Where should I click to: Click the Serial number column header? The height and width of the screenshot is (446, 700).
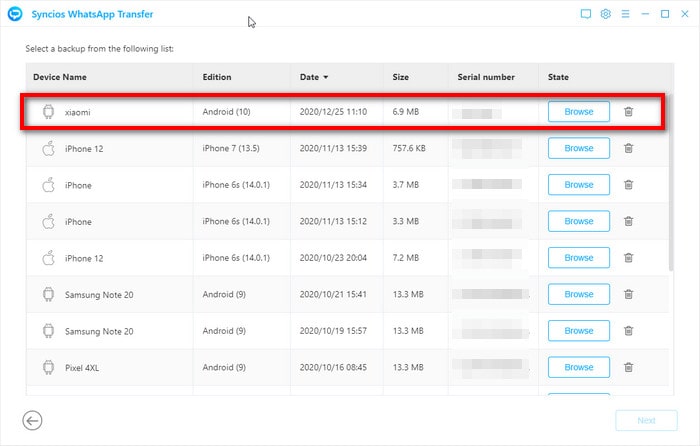[486, 77]
